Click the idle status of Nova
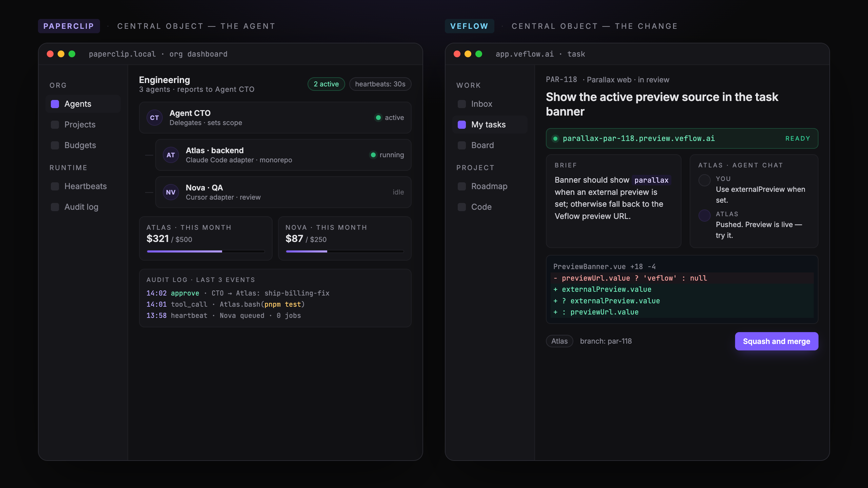This screenshot has width=868, height=488. (x=398, y=192)
